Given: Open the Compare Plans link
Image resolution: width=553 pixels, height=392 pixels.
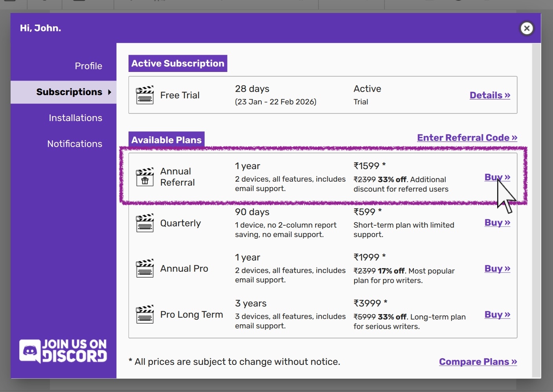Looking at the screenshot, I should click(x=478, y=362).
